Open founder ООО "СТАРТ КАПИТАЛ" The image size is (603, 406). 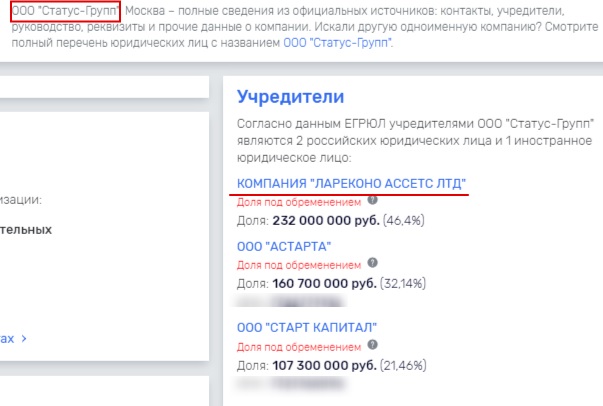[x=306, y=328]
